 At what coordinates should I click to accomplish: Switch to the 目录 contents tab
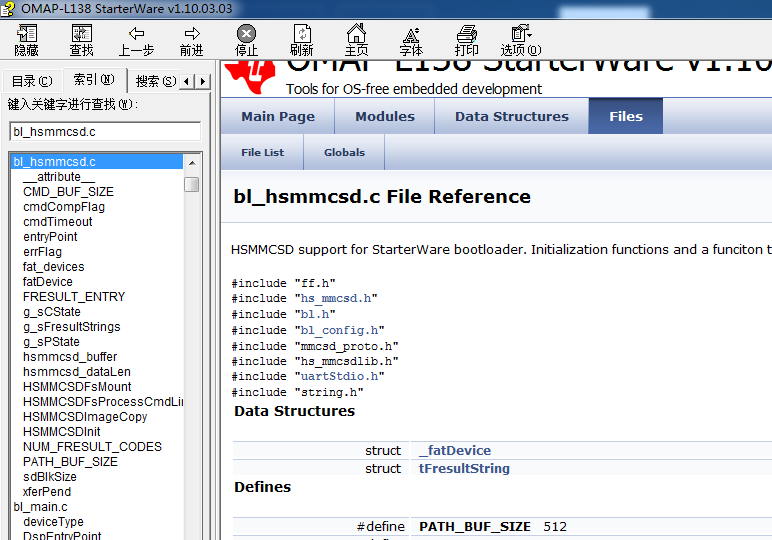point(32,81)
